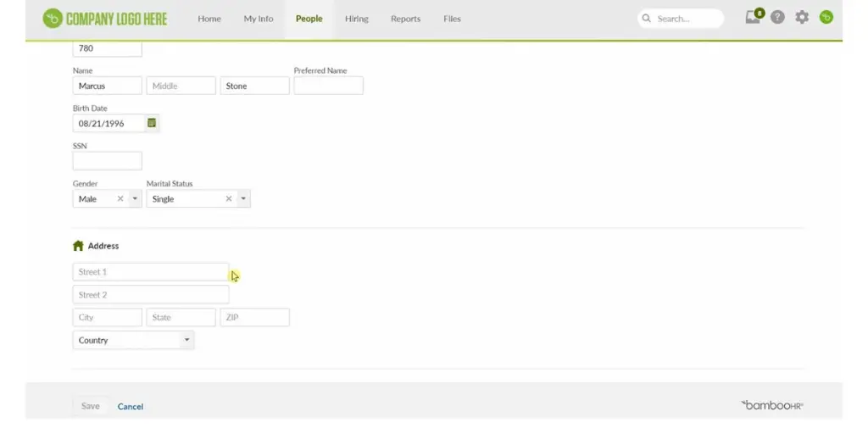
Task: Open the green user profile avatar
Action: click(x=826, y=18)
